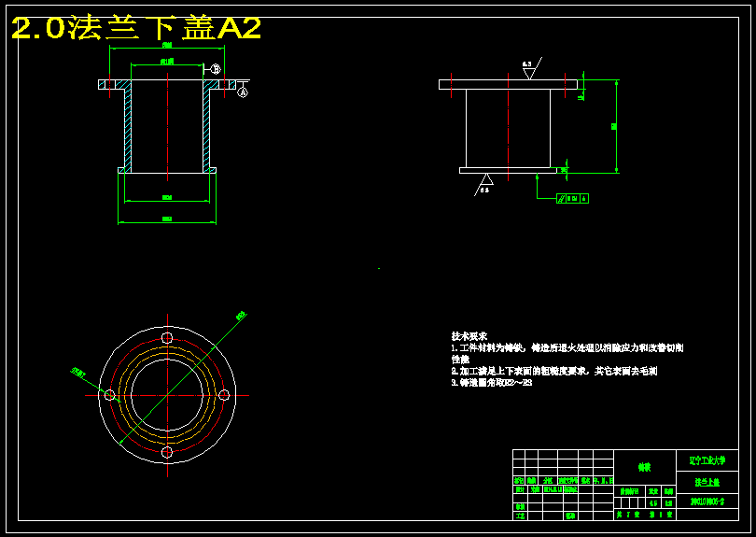Select the 技术要求 heading text

469,336
